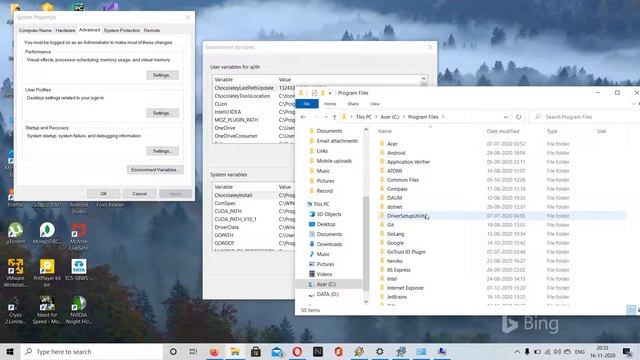The width and height of the screenshot is (640, 360).
Task: Open the PotPlayer 64 bit desktop shortcut
Action: 47,273
